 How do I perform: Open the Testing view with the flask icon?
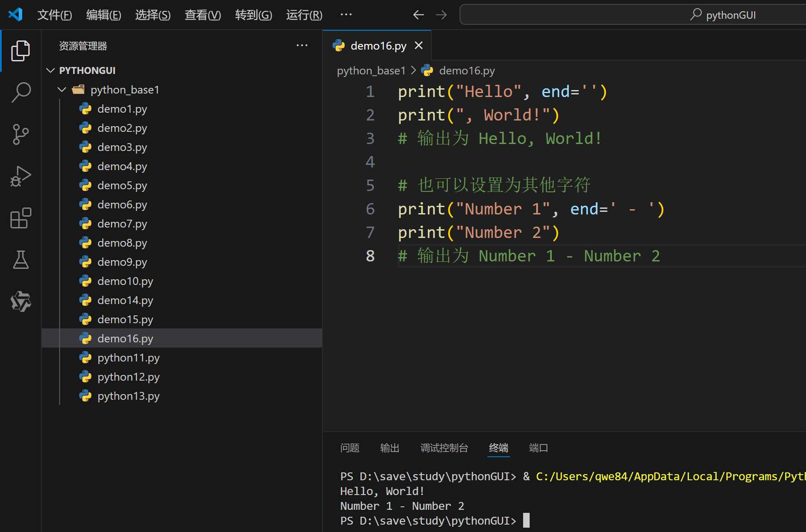20,260
